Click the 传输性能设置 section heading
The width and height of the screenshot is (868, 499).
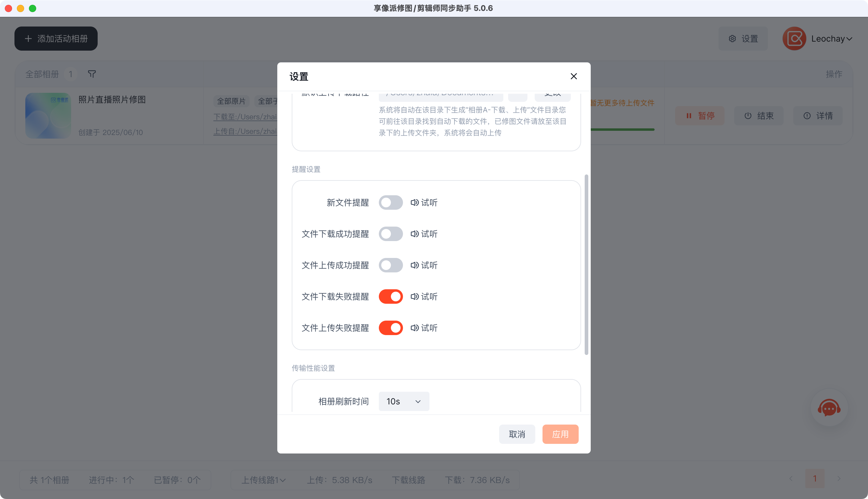click(313, 368)
